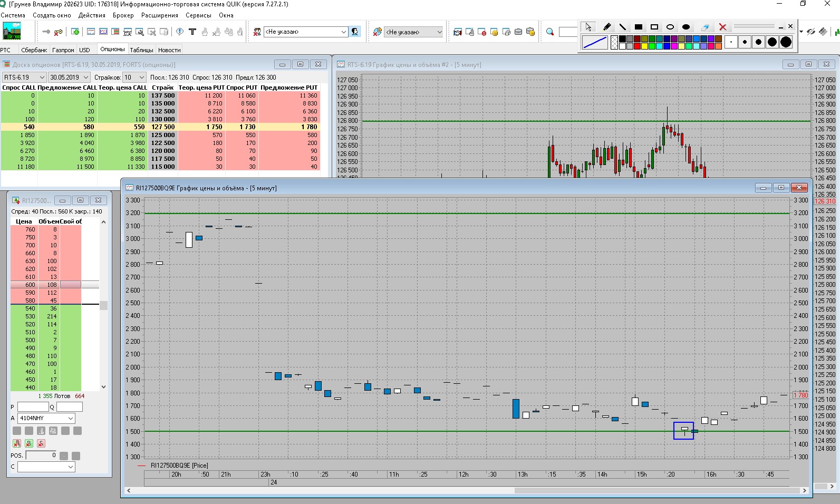Click the red X delete drawing icon
The width and height of the screenshot is (840, 504).
[x=723, y=27]
